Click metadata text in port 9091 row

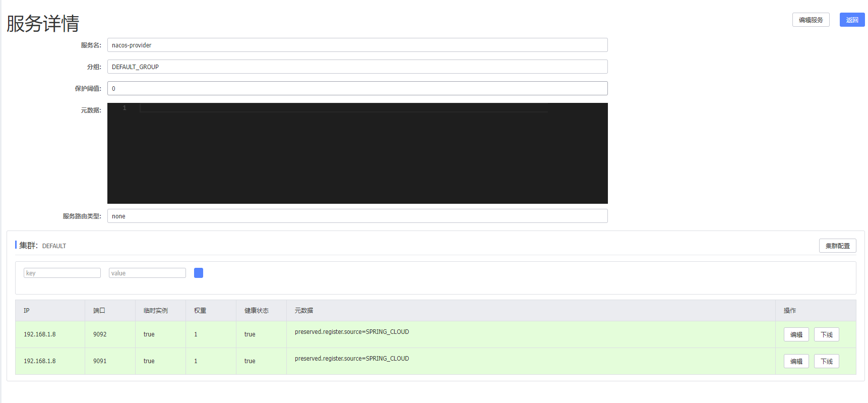tap(352, 359)
